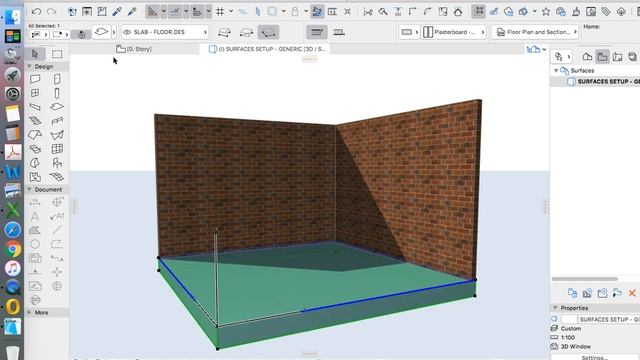Select the Object chair tool

57,163
